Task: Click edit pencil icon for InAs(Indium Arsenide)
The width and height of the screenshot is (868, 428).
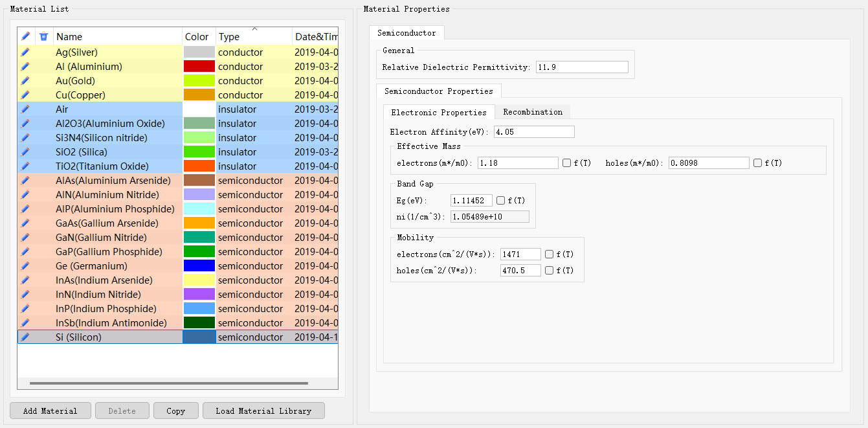Action: pyautogui.click(x=25, y=280)
